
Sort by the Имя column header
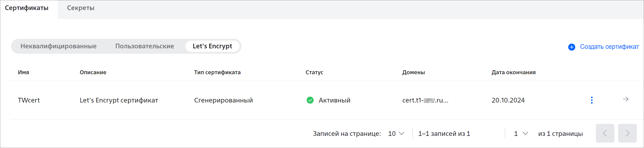click(x=23, y=72)
